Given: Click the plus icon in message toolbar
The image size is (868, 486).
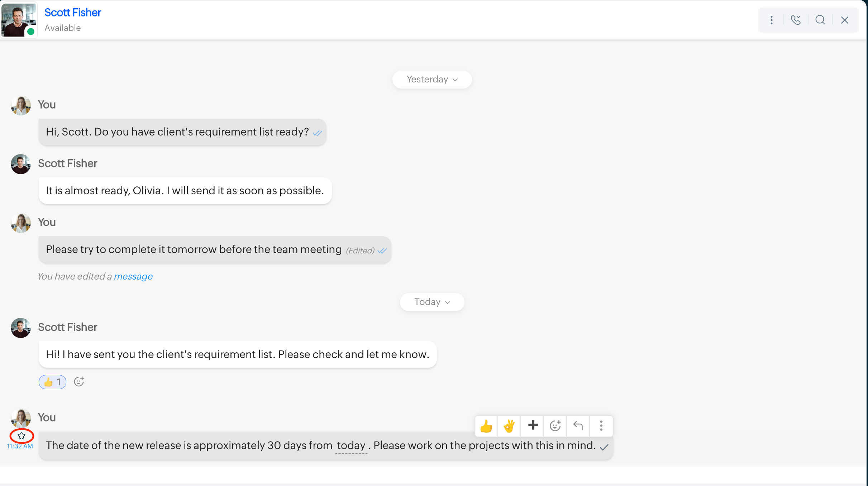Looking at the screenshot, I should [x=533, y=425].
